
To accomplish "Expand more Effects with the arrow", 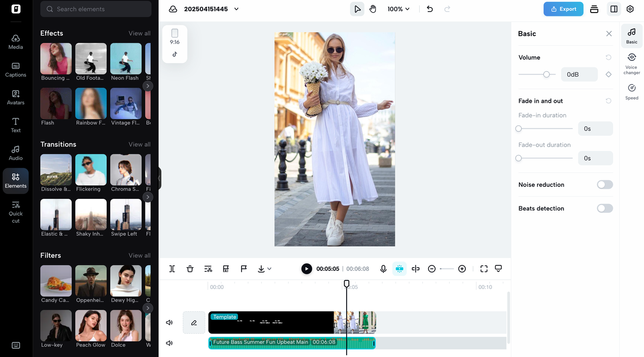I will [x=147, y=86].
